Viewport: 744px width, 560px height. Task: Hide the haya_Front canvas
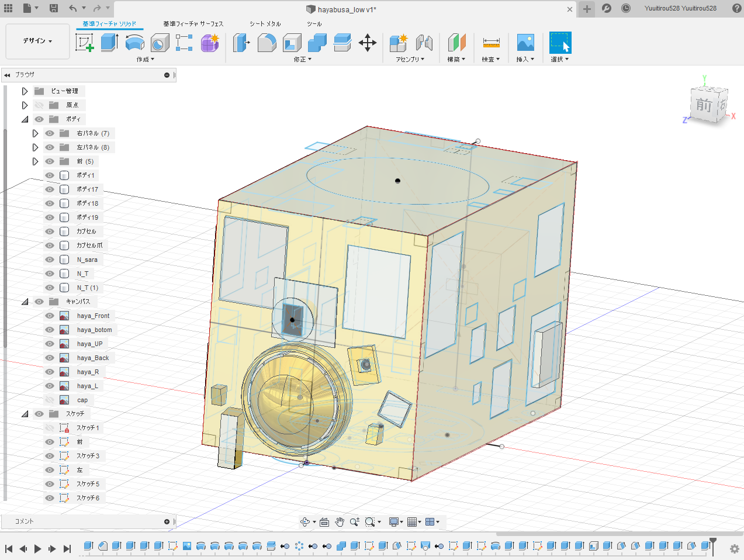[x=50, y=316]
